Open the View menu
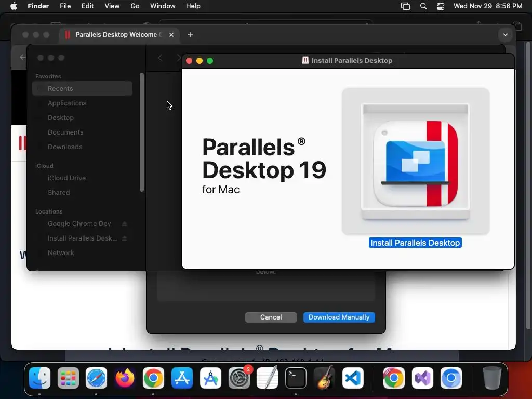This screenshot has height=399, width=532. [112, 6]
